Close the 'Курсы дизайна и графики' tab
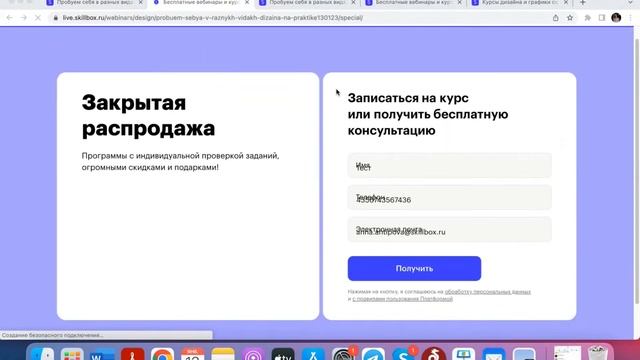The height and width of the screenshot is (360, 640). pyautogui.click(x=566, y=2)
